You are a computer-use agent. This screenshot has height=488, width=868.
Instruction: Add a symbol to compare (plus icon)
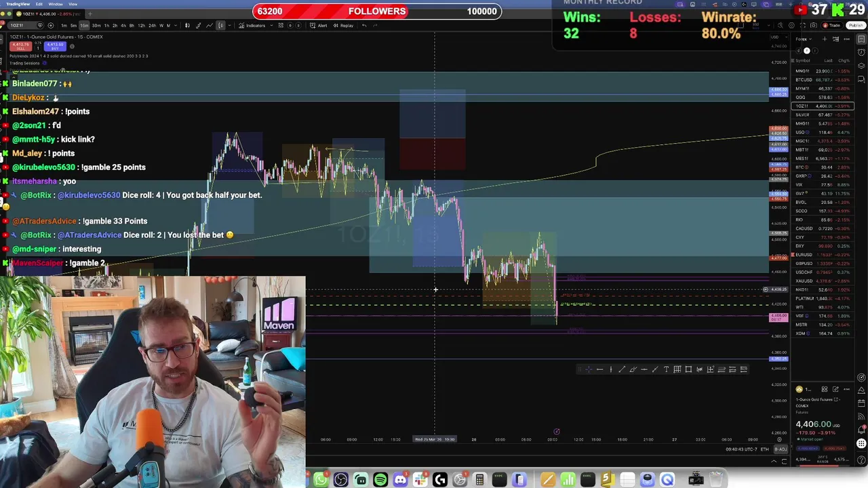50,25
